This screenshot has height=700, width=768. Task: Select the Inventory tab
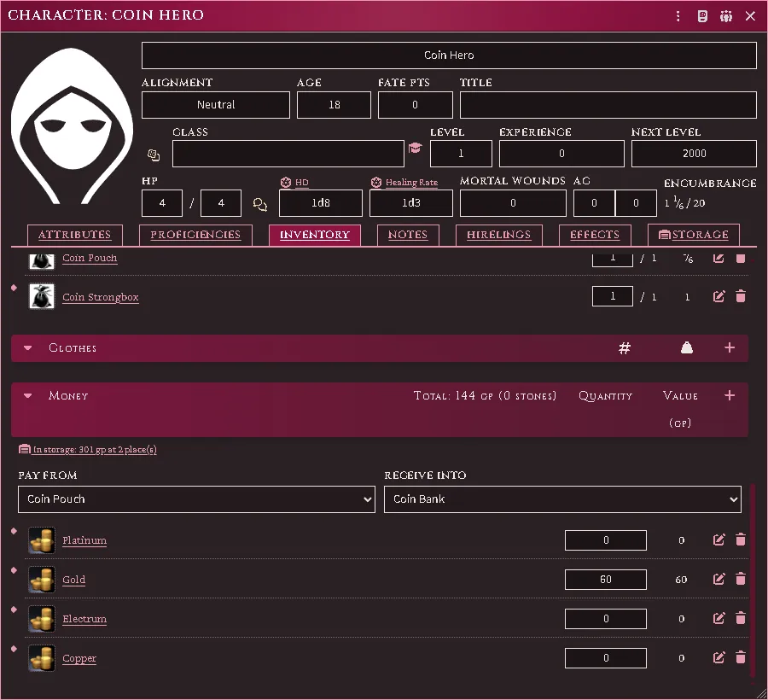314,235
